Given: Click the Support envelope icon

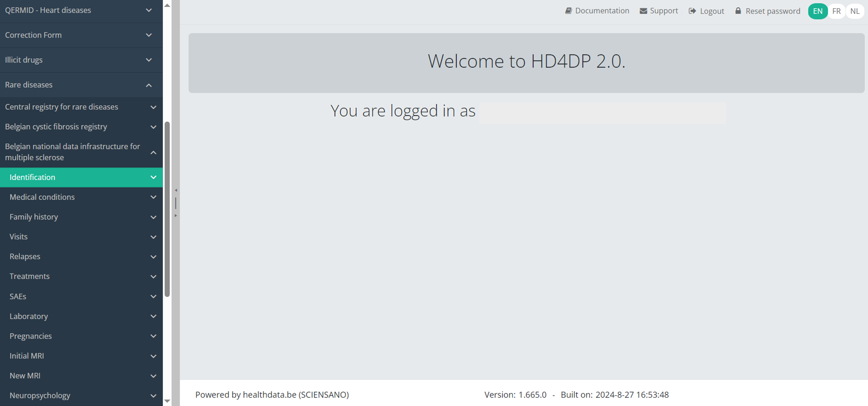Looking at the screenshot, I should click(x=643, y=11).
